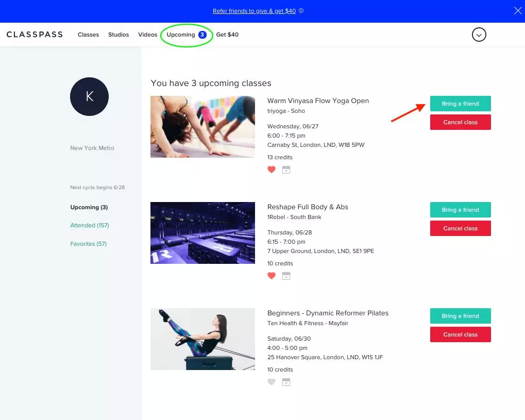Image resolution: width=525 pixels, height=420 pixels.
Task: Bring a friend to Warm Vinyasa Flow Yoga
Action: 461,104
